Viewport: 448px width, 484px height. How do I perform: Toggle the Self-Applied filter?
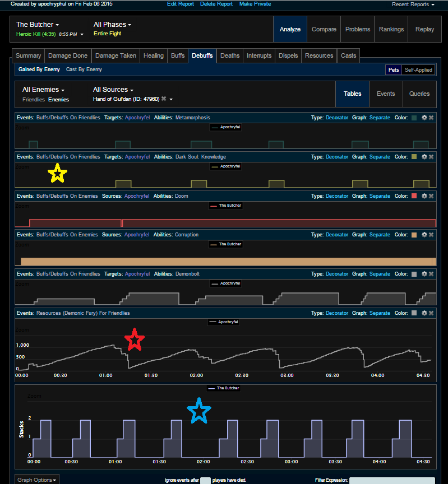pyautogui.click(x=418, y=70)
